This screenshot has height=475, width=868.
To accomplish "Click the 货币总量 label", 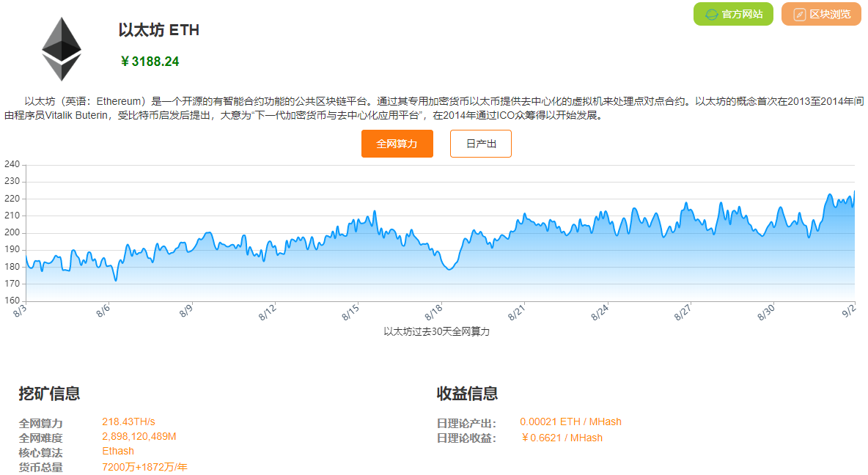I will (40, 467).
